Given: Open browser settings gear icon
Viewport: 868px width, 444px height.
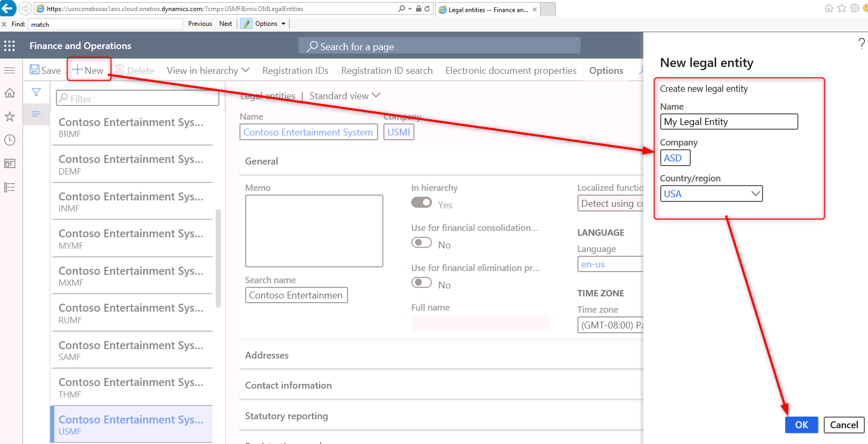Looking at the screenshot, I should click(855, 8).
